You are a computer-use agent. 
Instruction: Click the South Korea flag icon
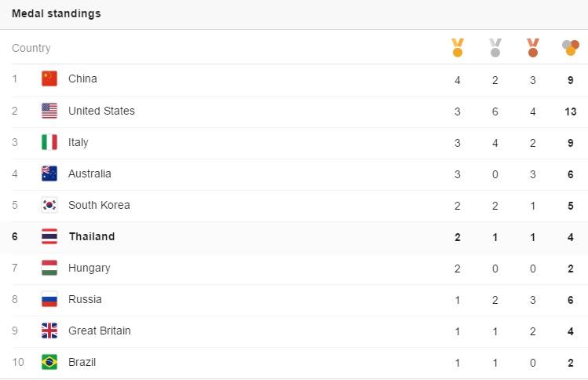(x=49, y=205)
